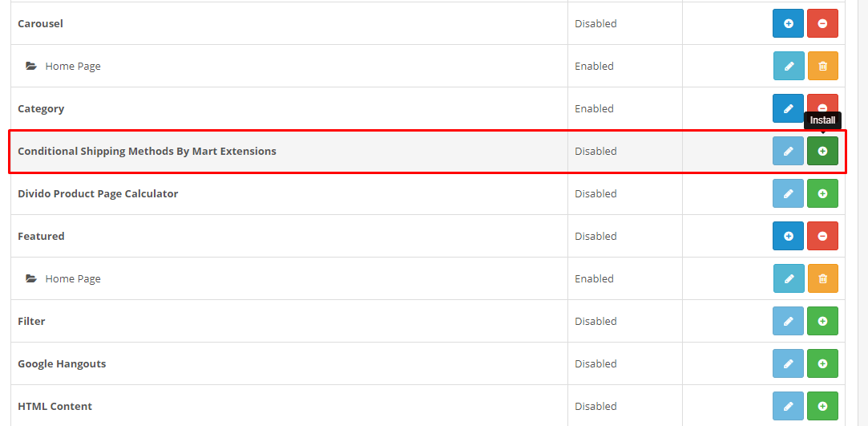Uninstall the Carousel module
Viewport: 868px width, 426px height.
coord(822,23)
